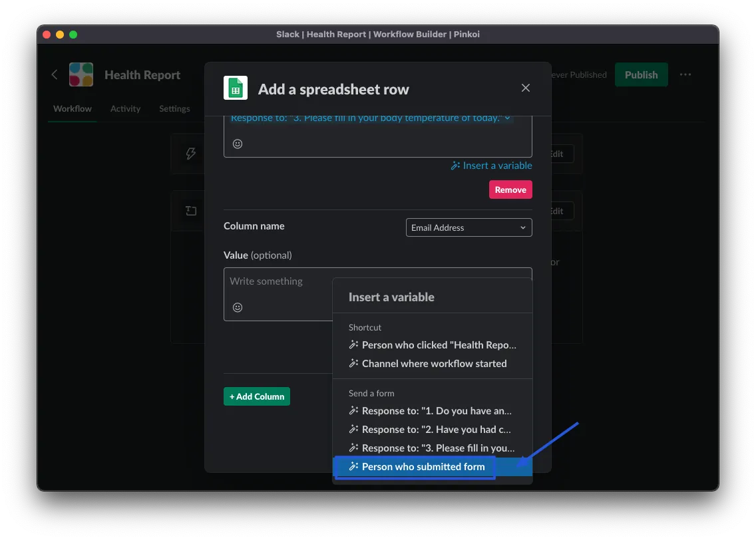Switch to the Activity tab
The image size is (756, 540).
[x=125, y=108]
